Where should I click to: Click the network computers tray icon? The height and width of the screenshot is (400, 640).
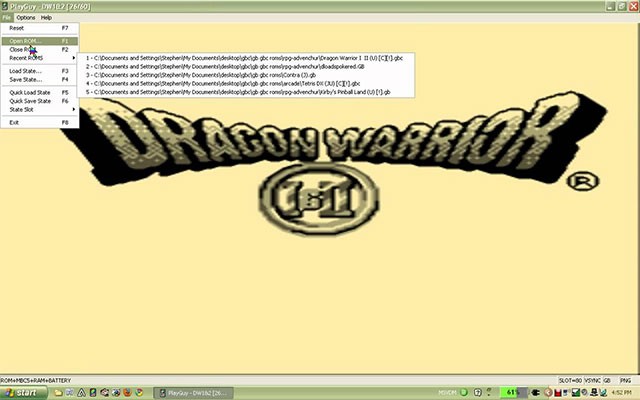pos(603,393)
